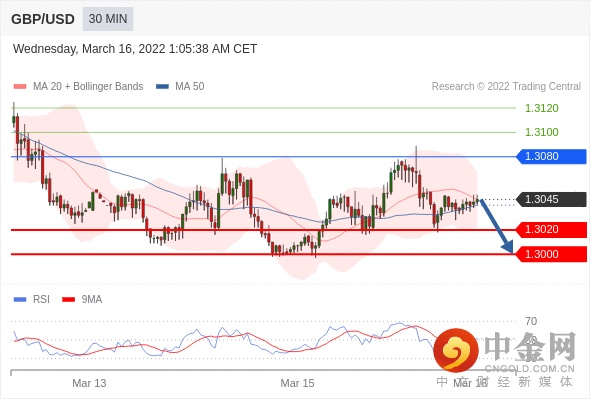Open the Research Trading Central copyright link
This screenshot has height=400, width=590.
coord(506,87)
